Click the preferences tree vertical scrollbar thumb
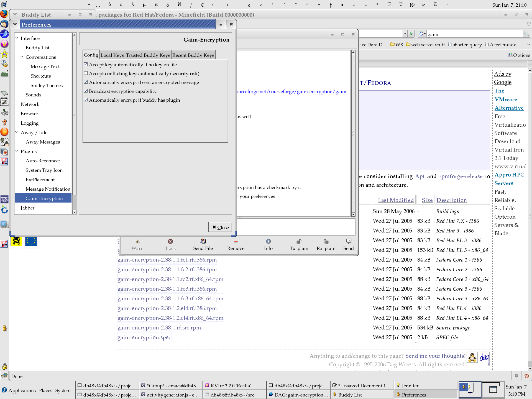 pyautogui.click(x=74, y=116)
